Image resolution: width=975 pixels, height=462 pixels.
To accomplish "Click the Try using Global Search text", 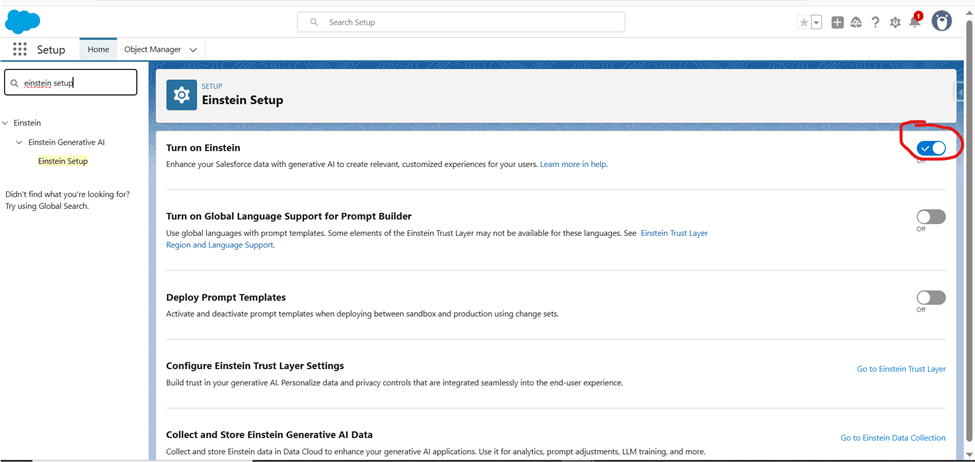I will [47, 206].
